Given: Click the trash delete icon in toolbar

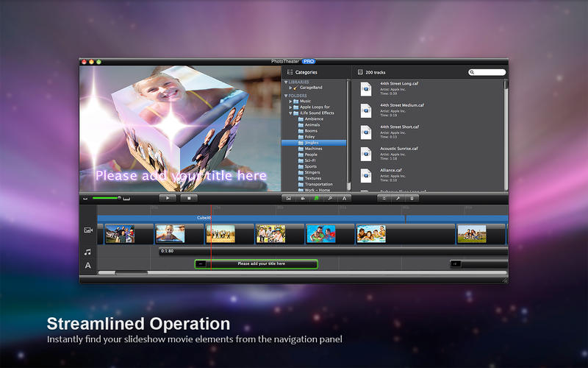Looking at the screenshot, I should 412,198.
